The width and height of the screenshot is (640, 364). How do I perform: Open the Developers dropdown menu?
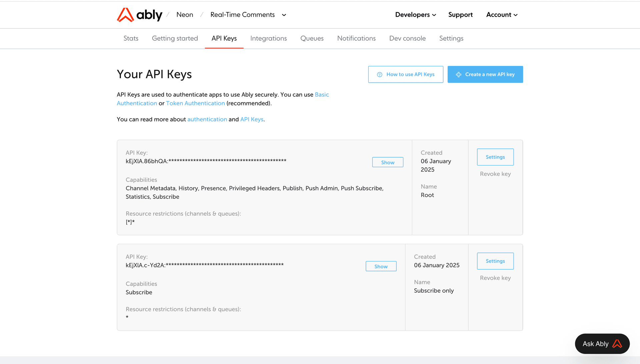(x=415, y=15)
